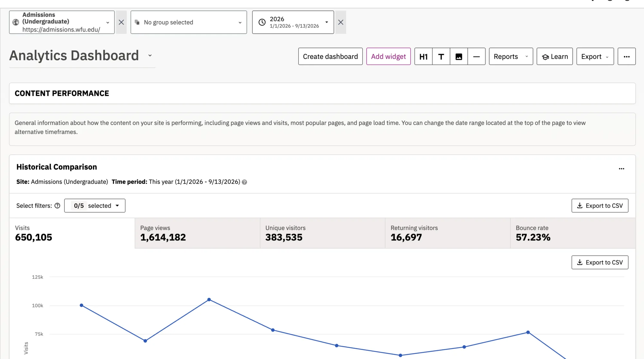Select the Page views metric tab
This screenshot has height=359, width=644.
(x=197, y=233)
